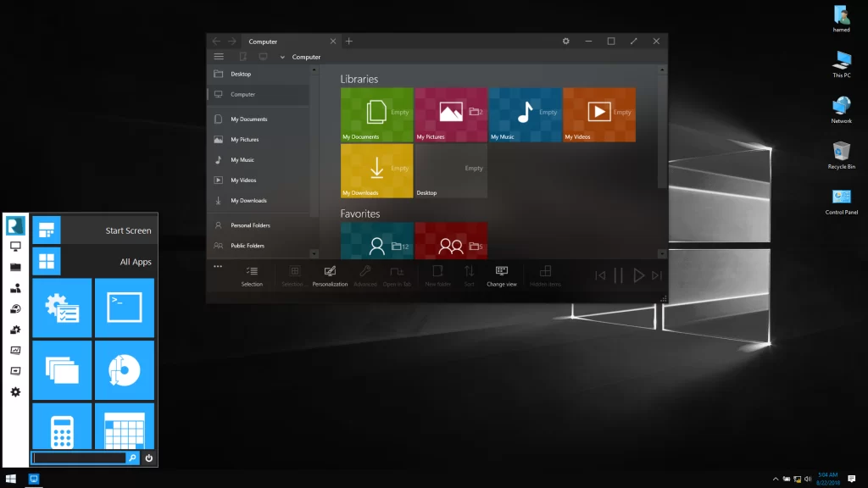Open the command prompt tile in start menu
Image resolution: width=868 pixels, height=488 pixels.
point(124,308)
